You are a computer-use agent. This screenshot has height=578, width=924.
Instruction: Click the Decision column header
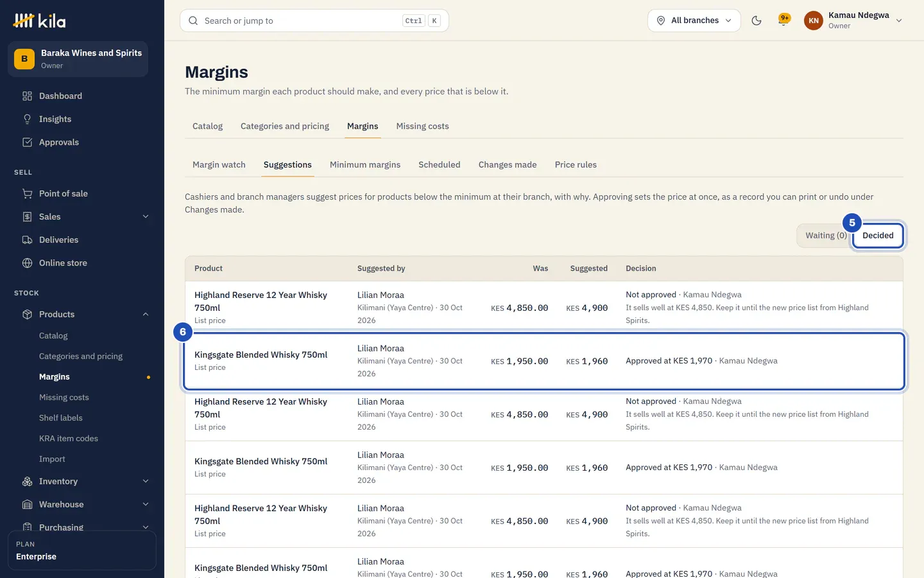pos(640,268)
